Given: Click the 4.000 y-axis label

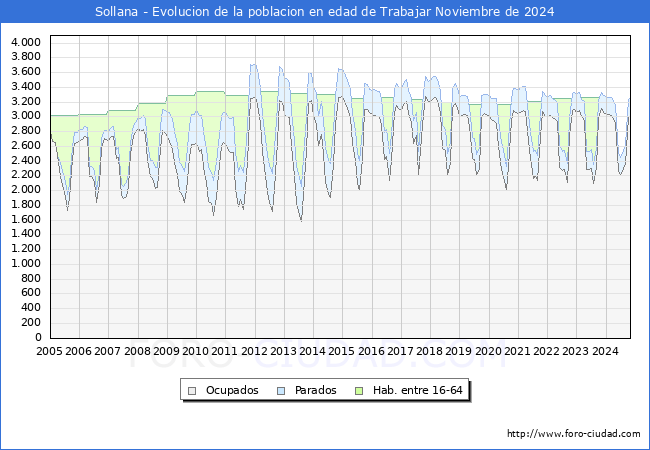Looking at the screenshot, I should click(26, 42).
